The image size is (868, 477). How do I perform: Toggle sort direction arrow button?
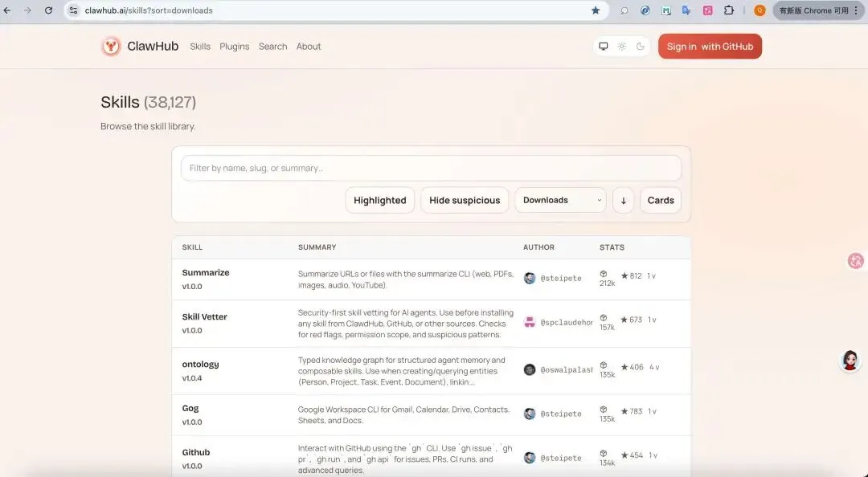(x=624, y=200)
